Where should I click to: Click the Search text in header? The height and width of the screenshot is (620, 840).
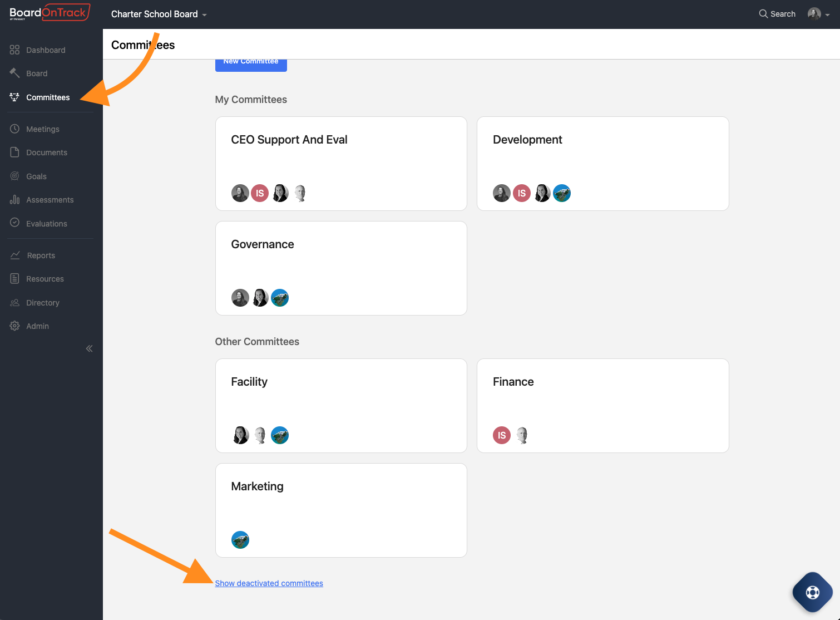(783, 14)
